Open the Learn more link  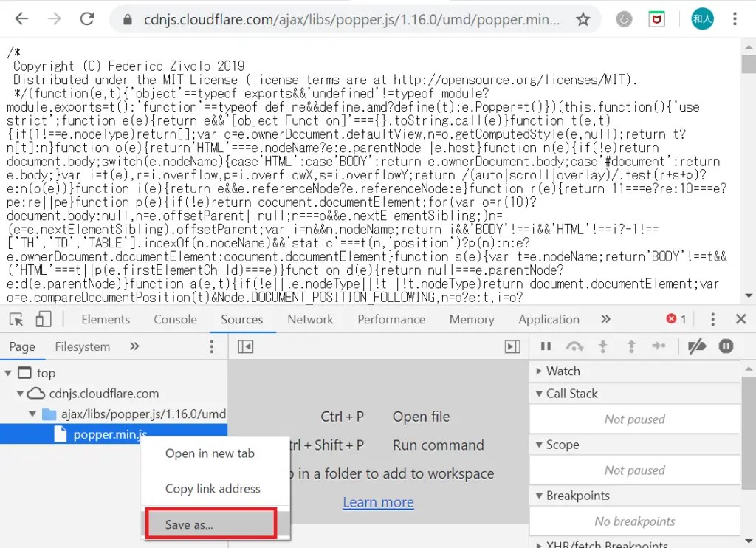[x=378, y=501]
